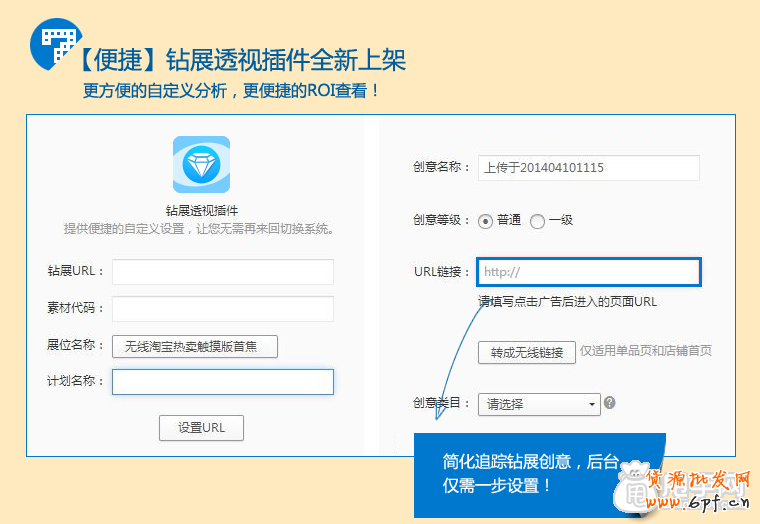Click the 创意名称 field with 上传于201404101115
760x524 pixels.
[x=589, y=168]
